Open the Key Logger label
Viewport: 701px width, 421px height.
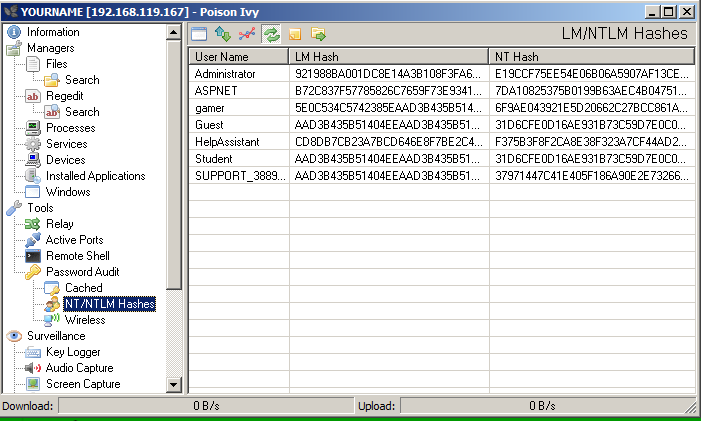click(x=73, y=352)
